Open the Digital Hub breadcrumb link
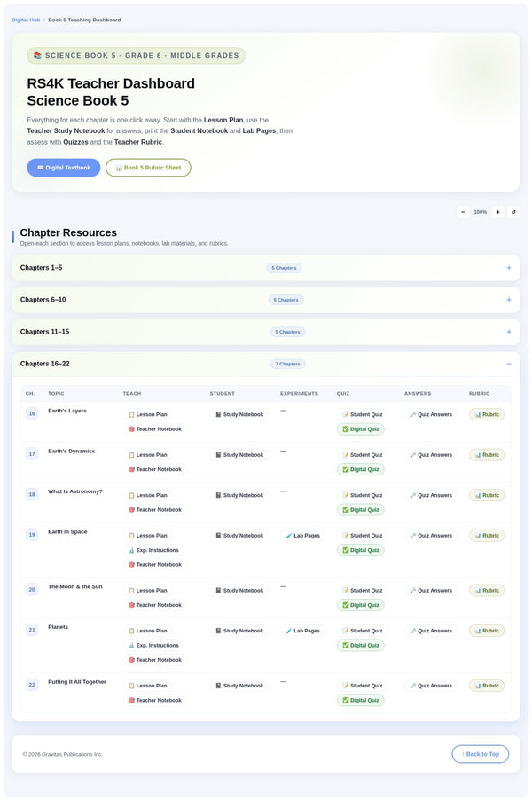The image size is (532, 801). [26, 20]
